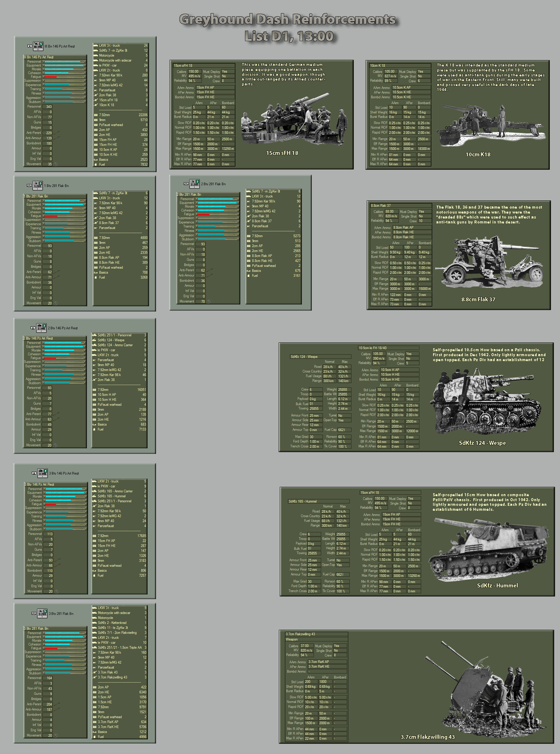560x754 pixels.
Task: Click the 2.281 Flak battery counter icon
Action: pyautogui.click(x=195, y=184)
